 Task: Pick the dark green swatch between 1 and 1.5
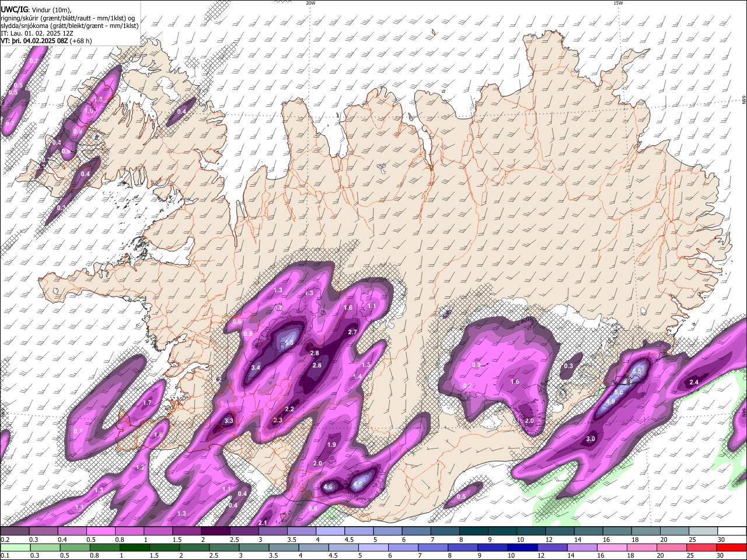134,548
